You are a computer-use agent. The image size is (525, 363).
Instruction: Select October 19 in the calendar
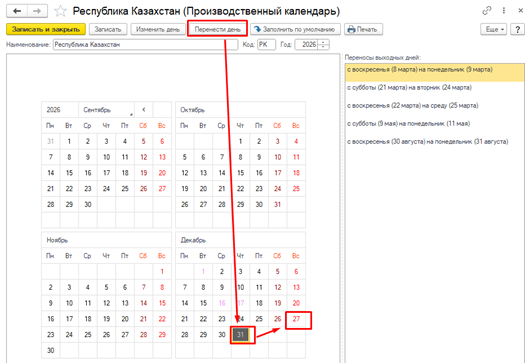pyautogui.click(x=184, y=189)
